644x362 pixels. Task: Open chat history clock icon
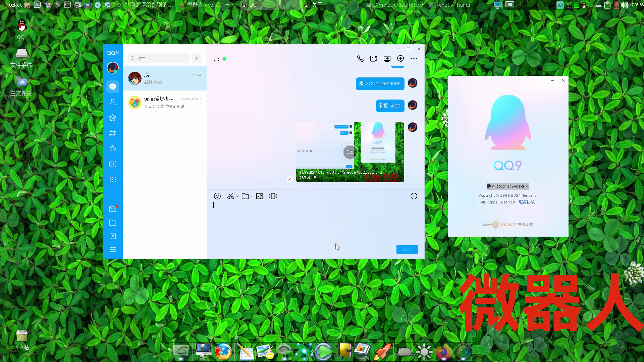(414, 196)
